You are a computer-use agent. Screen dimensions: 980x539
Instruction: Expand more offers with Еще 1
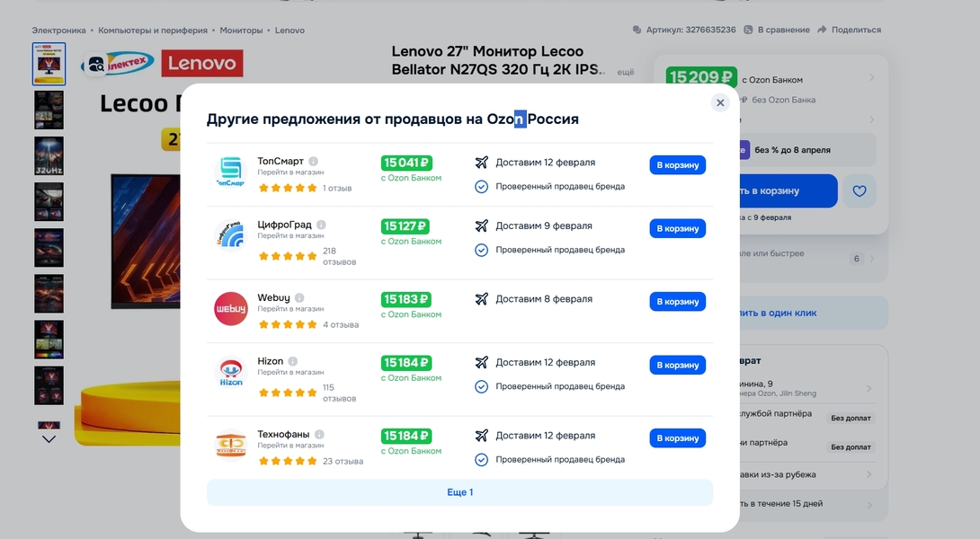click(459, 492)
